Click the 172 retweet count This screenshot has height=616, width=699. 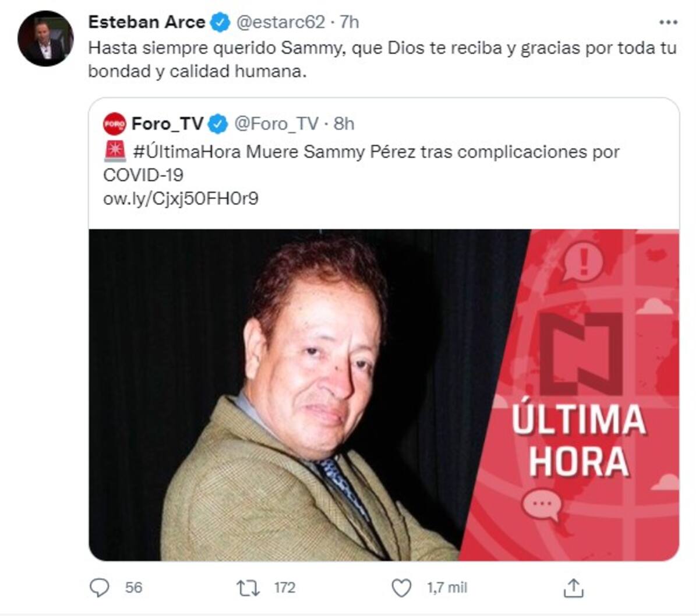285,588
